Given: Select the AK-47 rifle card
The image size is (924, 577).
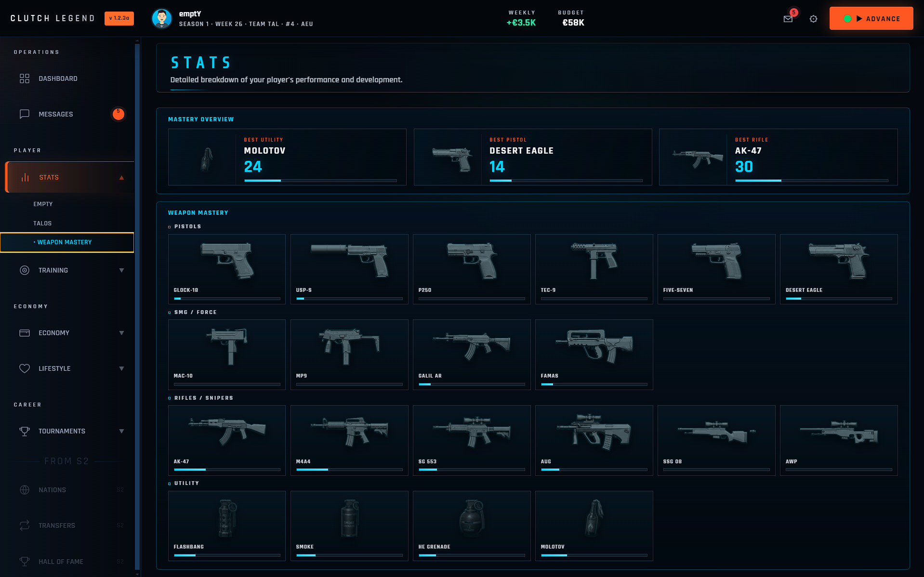Looking at the screenshot, I should [x=227, y=440].
